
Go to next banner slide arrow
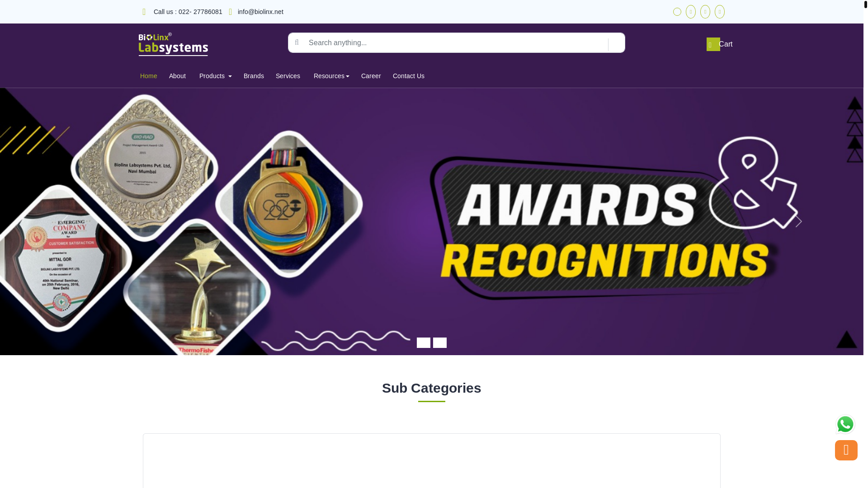point(798,221)
